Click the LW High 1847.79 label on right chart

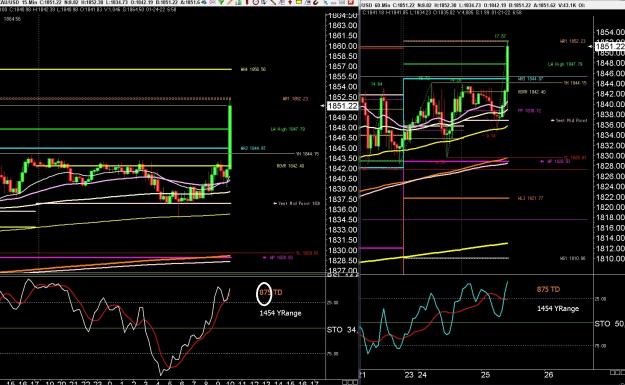565,64
